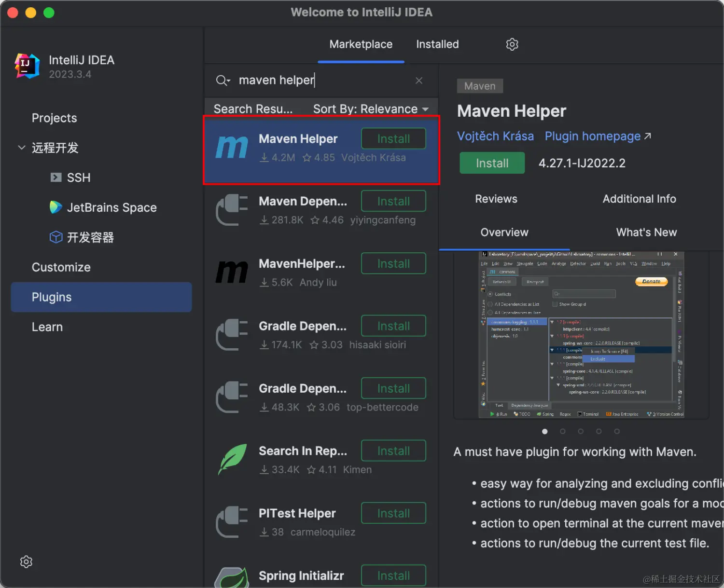This screenshot has height=588, width=724.
Task: Click the Search In Rep... green leaf icon
Action: point(232,459)
